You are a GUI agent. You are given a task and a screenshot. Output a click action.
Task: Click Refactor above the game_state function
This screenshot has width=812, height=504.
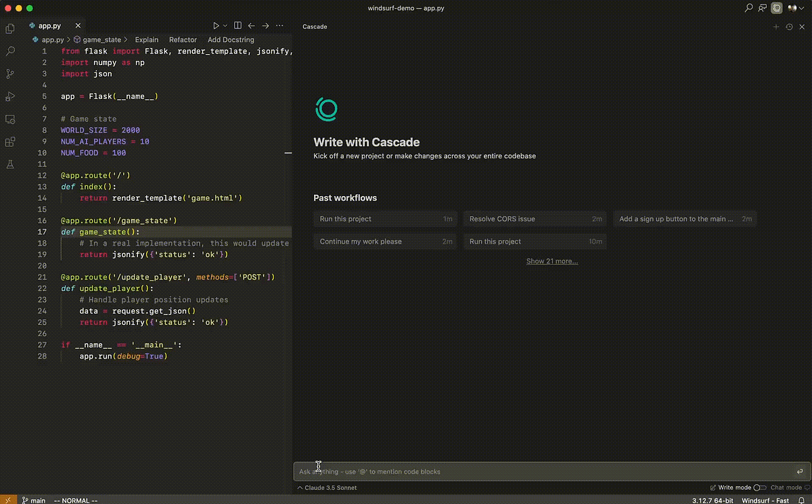point(183,40)
